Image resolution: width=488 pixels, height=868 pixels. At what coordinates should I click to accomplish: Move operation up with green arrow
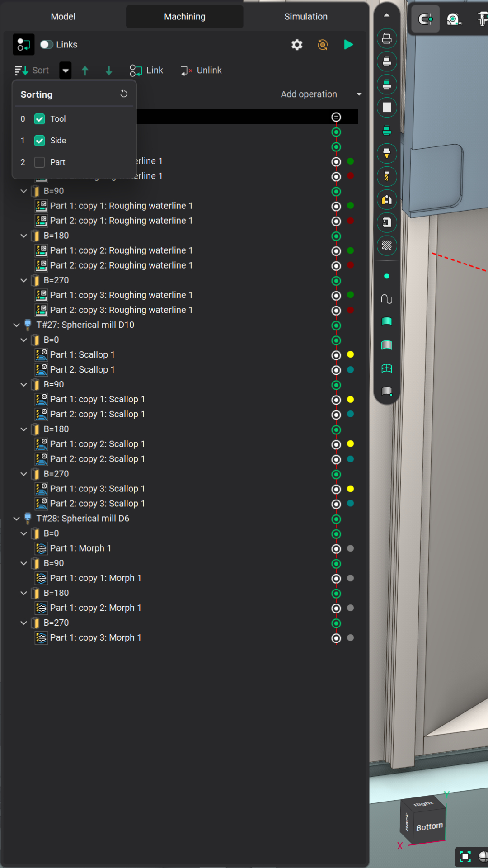(85, 71)
